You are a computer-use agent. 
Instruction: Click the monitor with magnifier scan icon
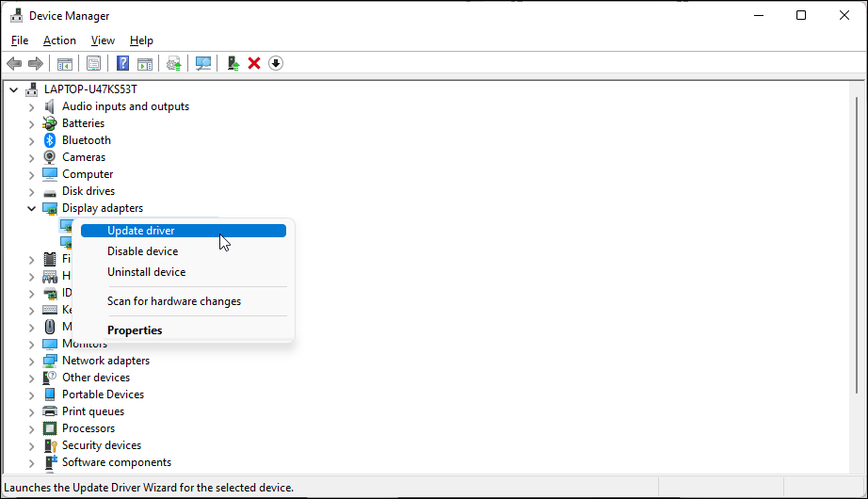pos(203,64)
